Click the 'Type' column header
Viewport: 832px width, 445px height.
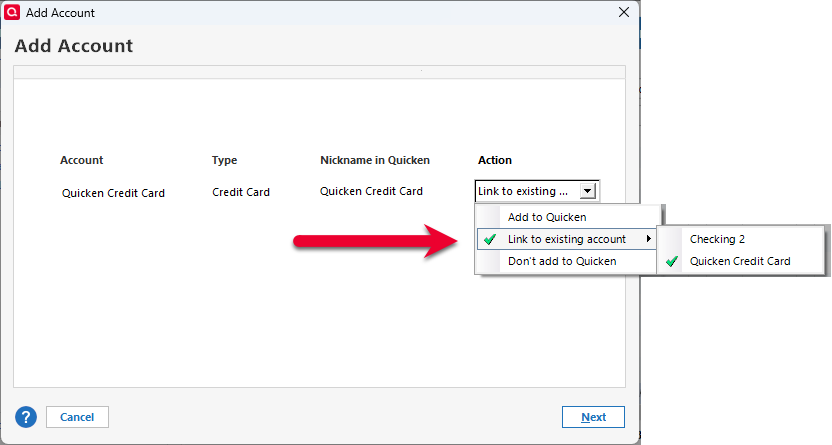pos(224,160)
